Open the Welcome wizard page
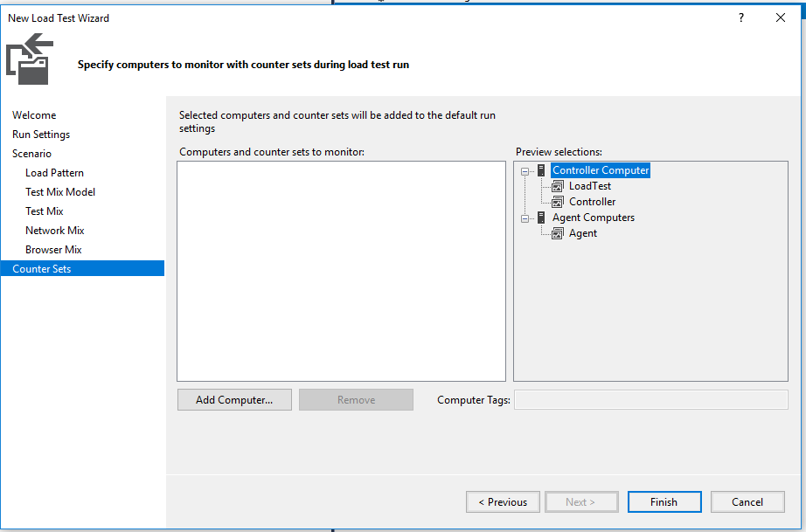This screenshot has width=806, height=532. (x=34, y=114)
